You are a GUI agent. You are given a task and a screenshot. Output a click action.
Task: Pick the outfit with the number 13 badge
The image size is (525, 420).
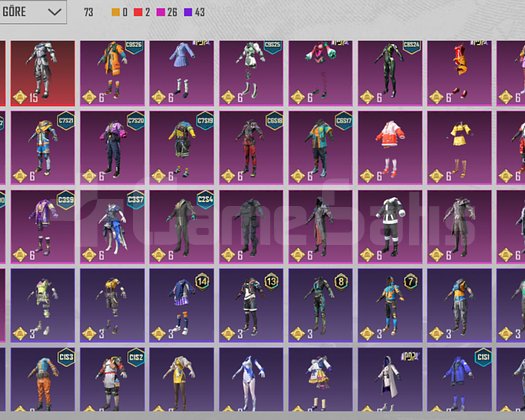point(251,305)
